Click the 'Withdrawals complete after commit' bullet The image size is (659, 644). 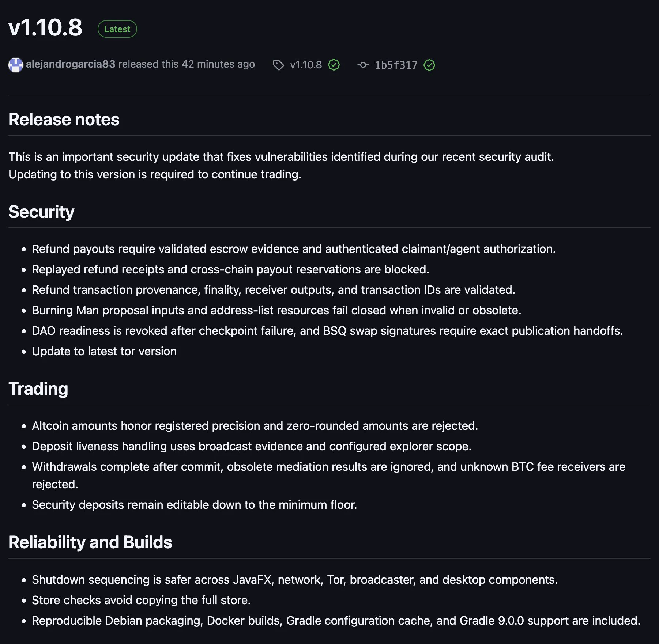[328, 476]
